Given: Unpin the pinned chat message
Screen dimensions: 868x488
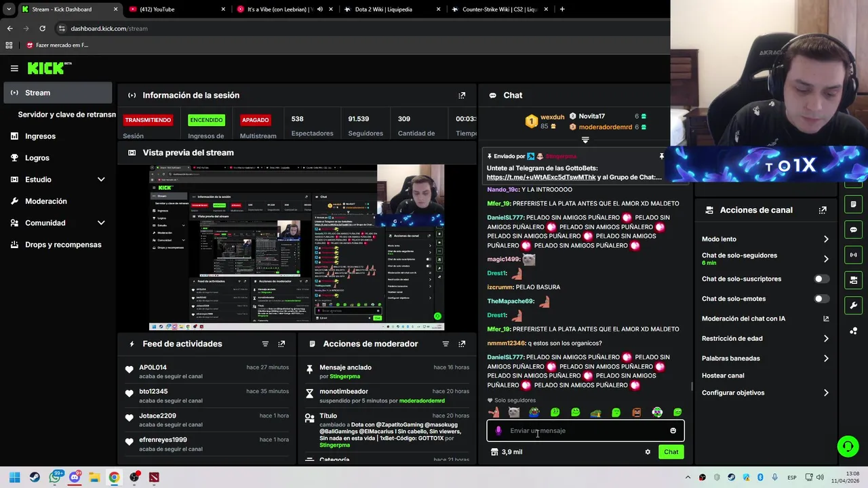Looking at the screenshot, I should click(x=662, y=157).
